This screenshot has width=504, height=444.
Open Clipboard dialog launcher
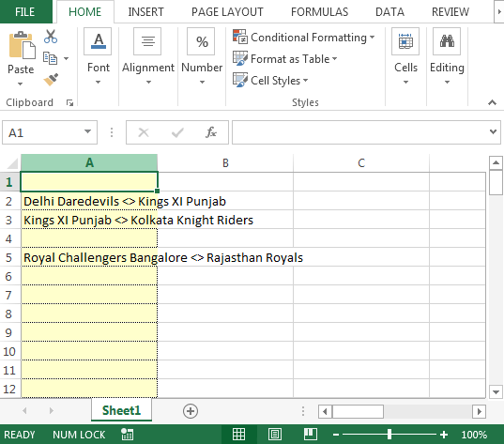pos(69,103)
